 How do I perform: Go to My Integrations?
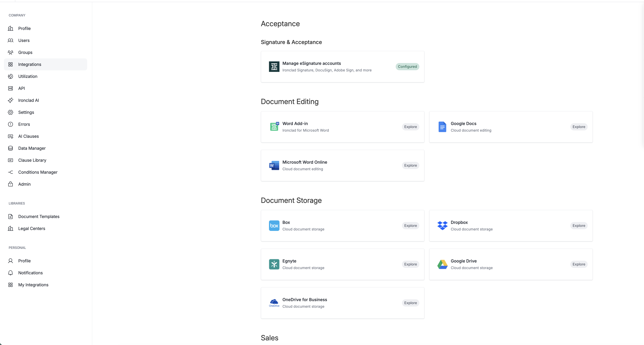(x=46, y=285)
